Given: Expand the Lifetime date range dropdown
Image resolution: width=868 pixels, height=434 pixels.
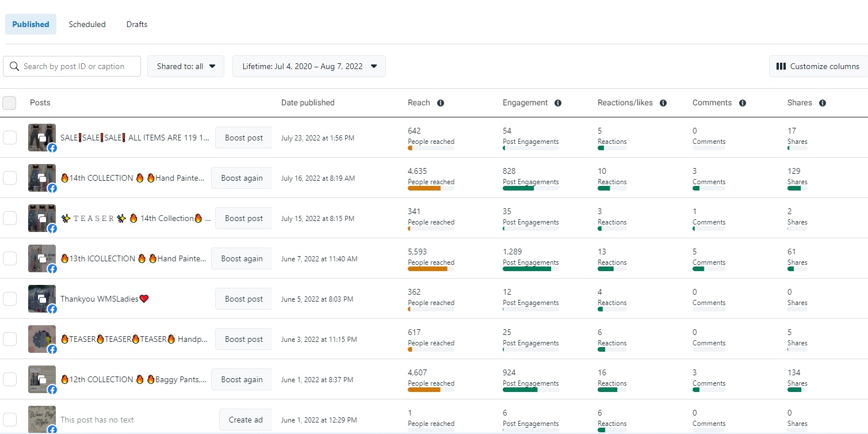Looking at the screenshot, I should pyautogui.click(x=309, y=66).
